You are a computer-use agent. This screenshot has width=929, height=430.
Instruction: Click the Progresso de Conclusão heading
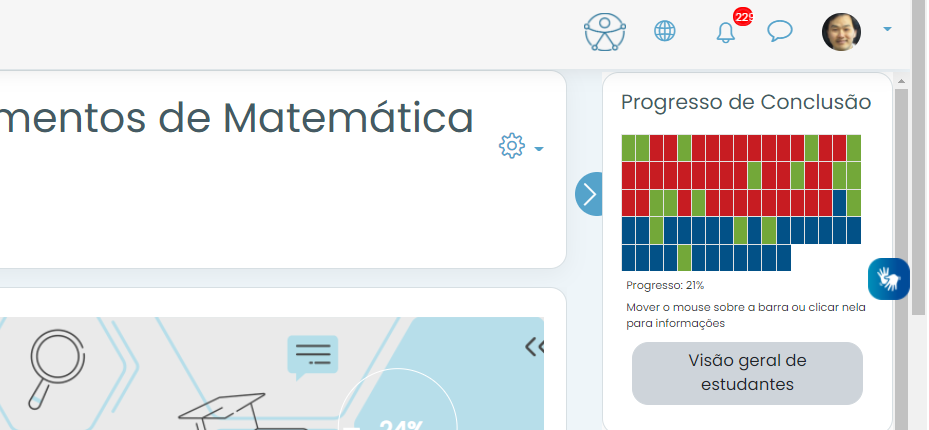coord(746,102)
